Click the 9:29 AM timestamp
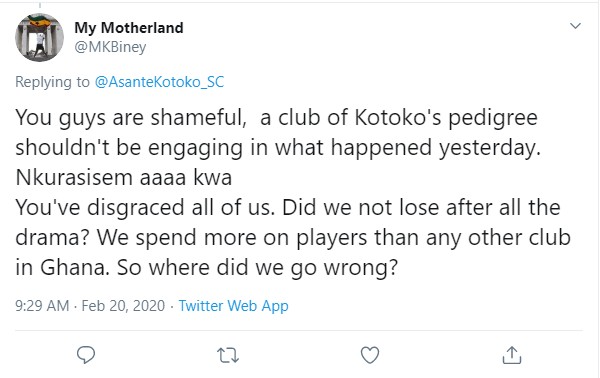The image size is (600, 378). (42, 306)
